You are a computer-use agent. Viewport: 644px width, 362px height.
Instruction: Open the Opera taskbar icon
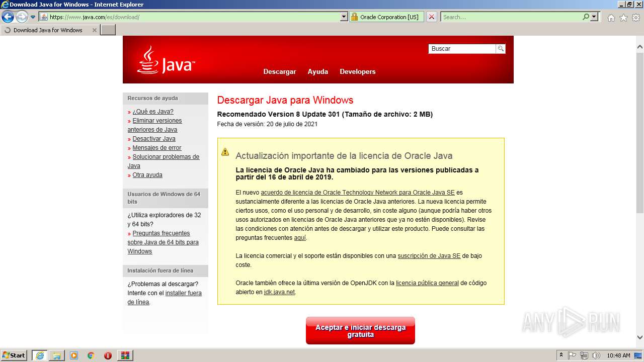pyautogui.click(x=108, y=355)
